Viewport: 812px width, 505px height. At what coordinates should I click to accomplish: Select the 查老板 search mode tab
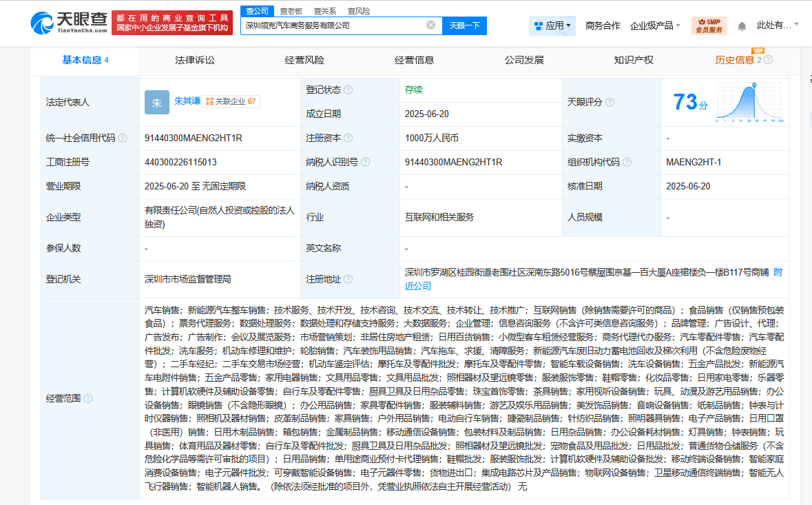click(x=290, y=11)
